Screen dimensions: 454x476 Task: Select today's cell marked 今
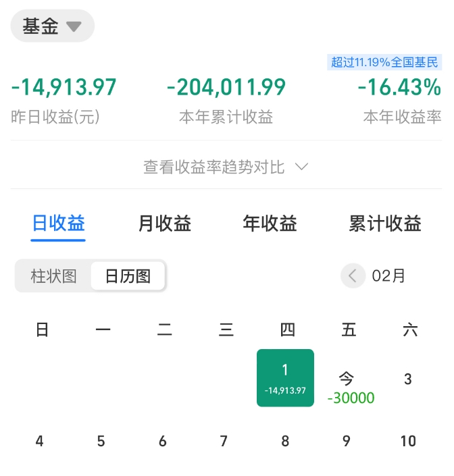pos(347,378)
